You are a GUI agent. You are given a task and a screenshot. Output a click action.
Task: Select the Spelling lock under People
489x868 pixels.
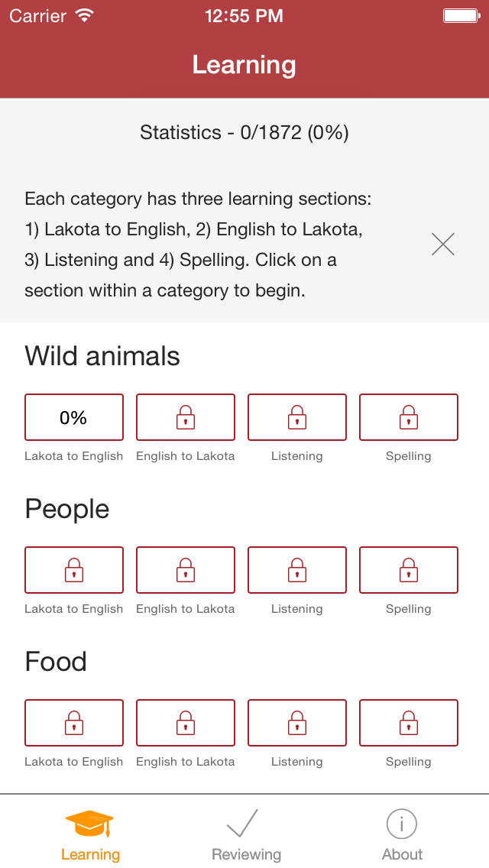click(408, 570)
